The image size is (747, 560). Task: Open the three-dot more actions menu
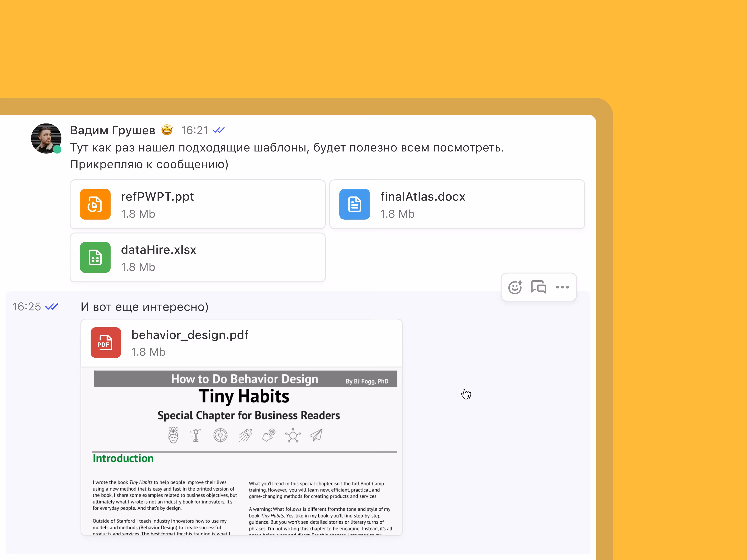pyautogui.click(x=562, y=287)
